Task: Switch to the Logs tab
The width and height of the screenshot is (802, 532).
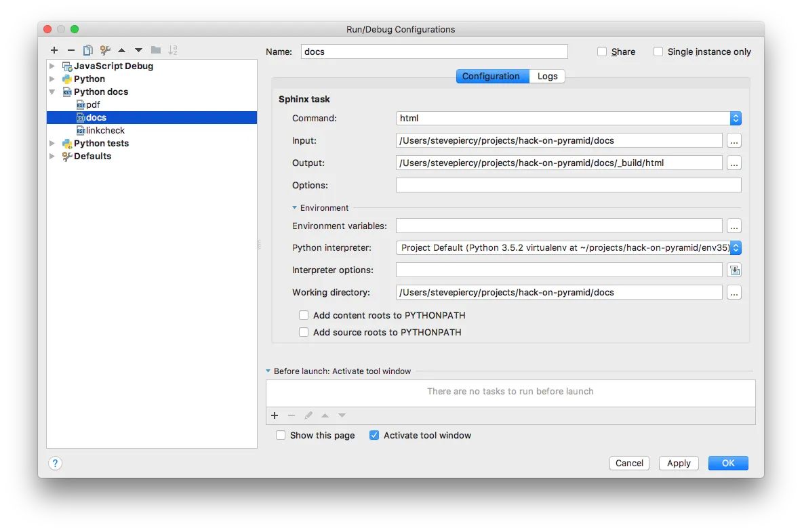Action: point(547,76)
